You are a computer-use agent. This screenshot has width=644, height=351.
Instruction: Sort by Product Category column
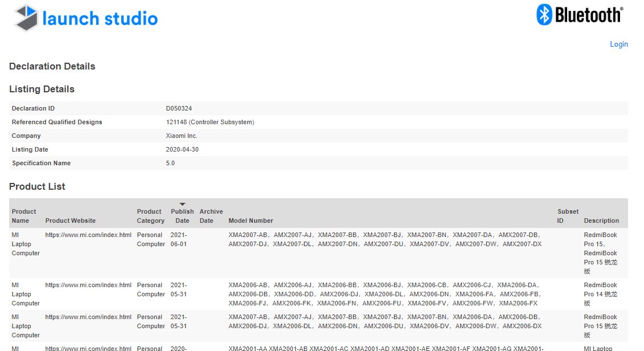coord(150,216)
